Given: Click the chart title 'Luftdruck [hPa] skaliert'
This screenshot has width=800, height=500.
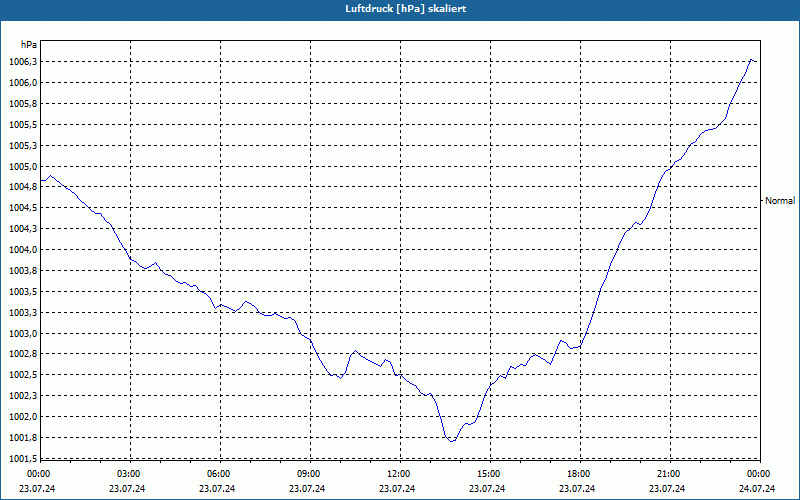Looking at the screenshot, I should pyautogui.click(x=406, y=9).
